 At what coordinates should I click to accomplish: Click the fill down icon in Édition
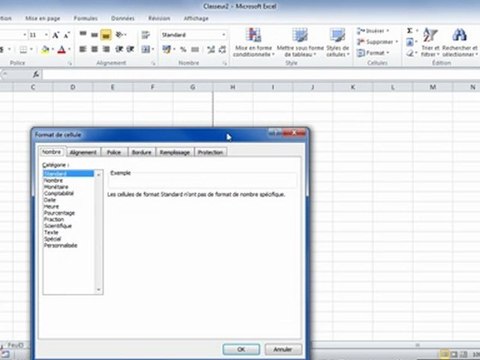tap(410, 42)
